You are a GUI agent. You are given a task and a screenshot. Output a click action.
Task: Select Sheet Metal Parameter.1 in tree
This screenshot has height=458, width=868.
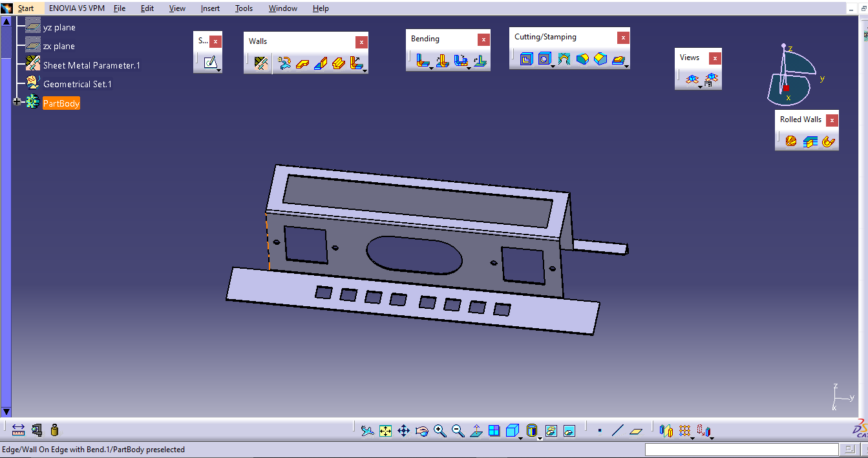[91, 65]
